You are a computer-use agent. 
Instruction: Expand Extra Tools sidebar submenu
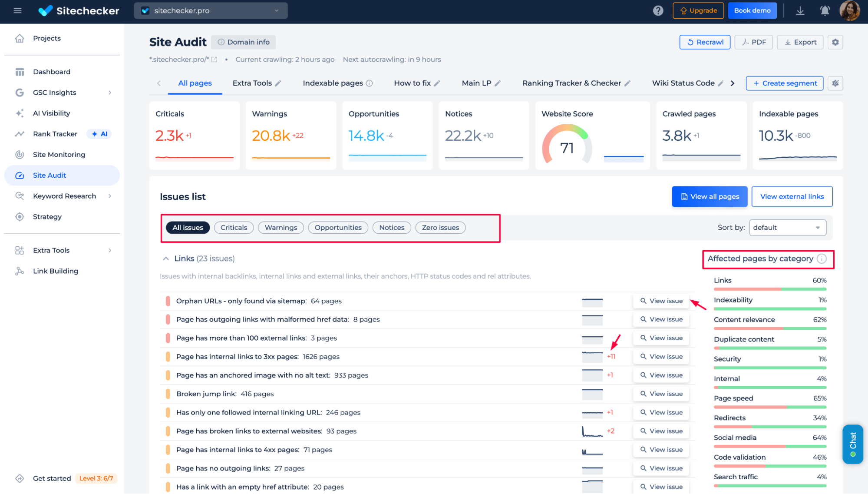(110, 250)
